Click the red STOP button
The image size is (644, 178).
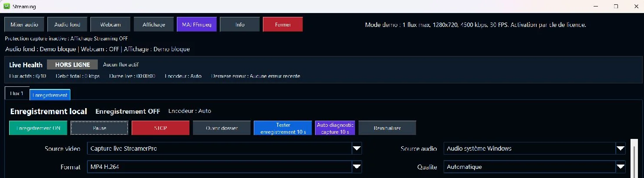tap(160, 128)
